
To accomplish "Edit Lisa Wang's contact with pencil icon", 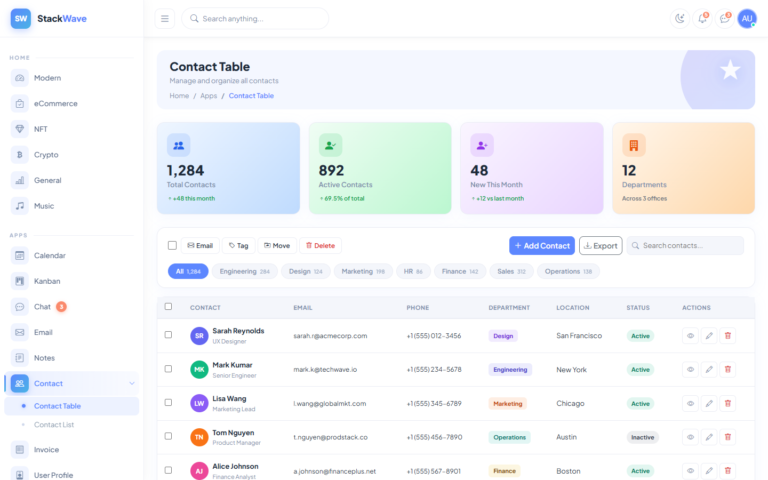I will 709,404.
